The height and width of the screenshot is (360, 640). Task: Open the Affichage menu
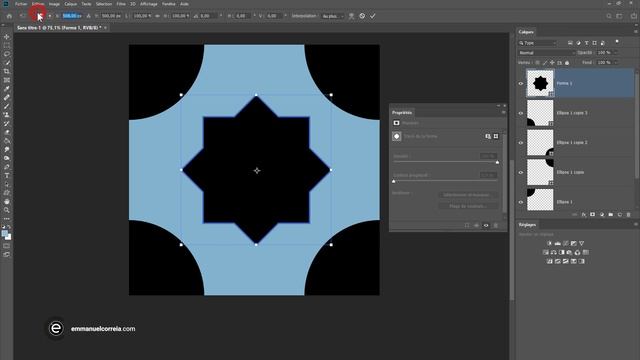pos(149,4)
